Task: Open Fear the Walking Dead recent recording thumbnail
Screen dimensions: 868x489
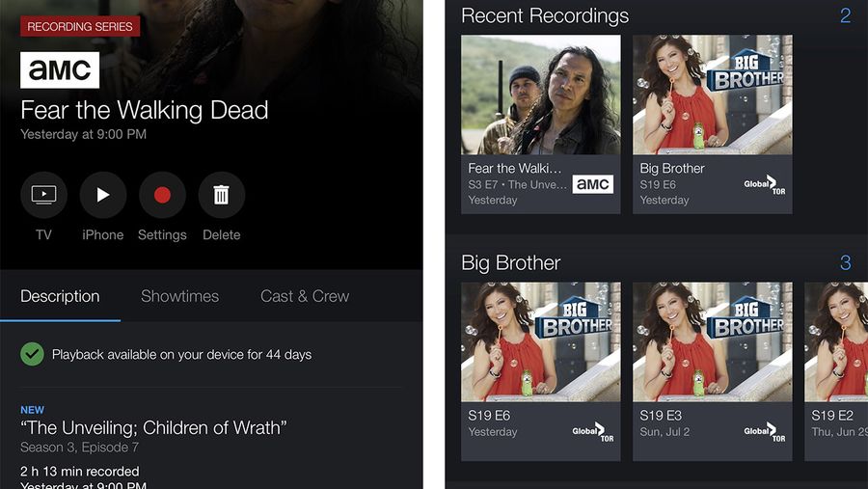Action: 541,95
